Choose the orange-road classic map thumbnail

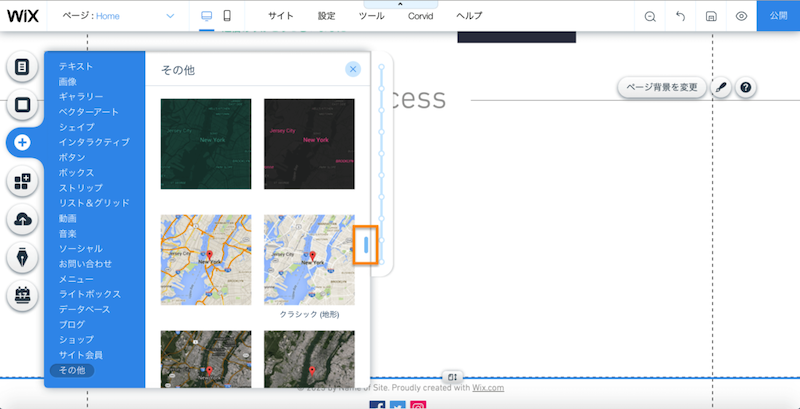(x=206, y=260)
